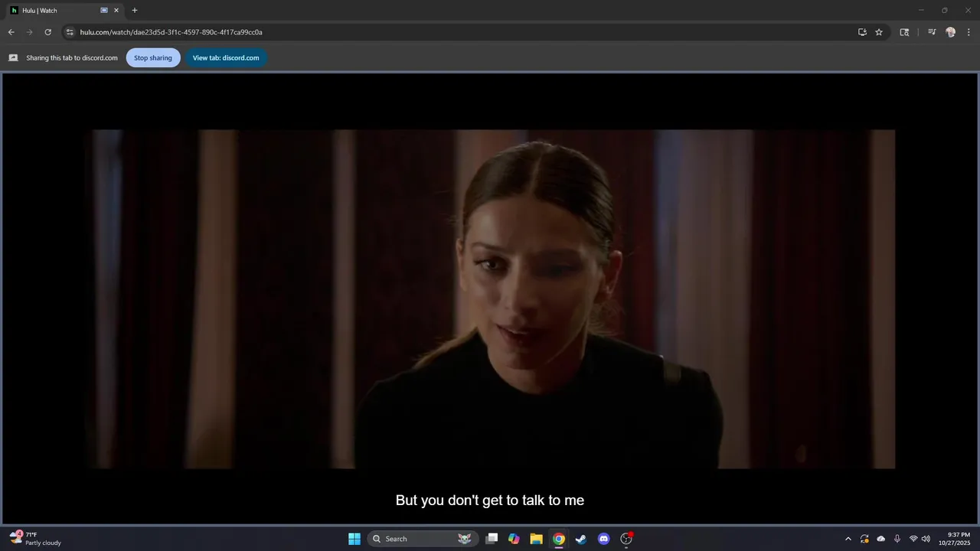Click the sync status tray icon
Image resolution: width=980 pixels, height=551 pixels.
(x=864, y=539)
